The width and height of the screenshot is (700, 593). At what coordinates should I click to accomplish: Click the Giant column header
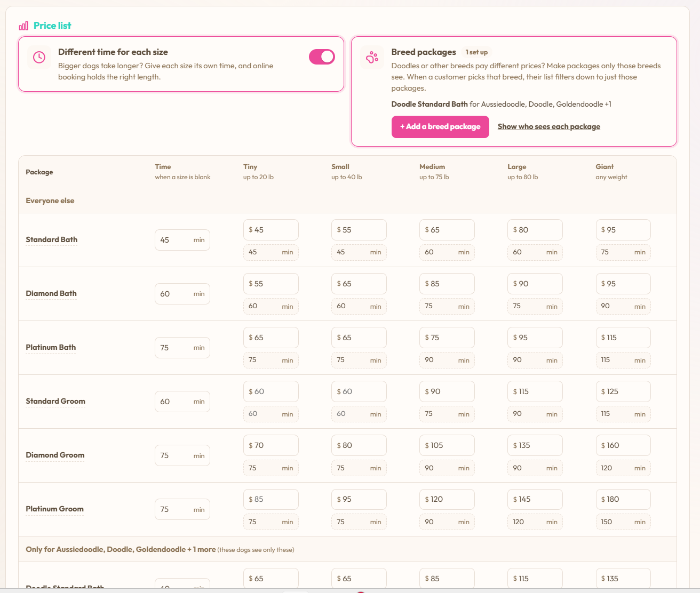(611, 171)
